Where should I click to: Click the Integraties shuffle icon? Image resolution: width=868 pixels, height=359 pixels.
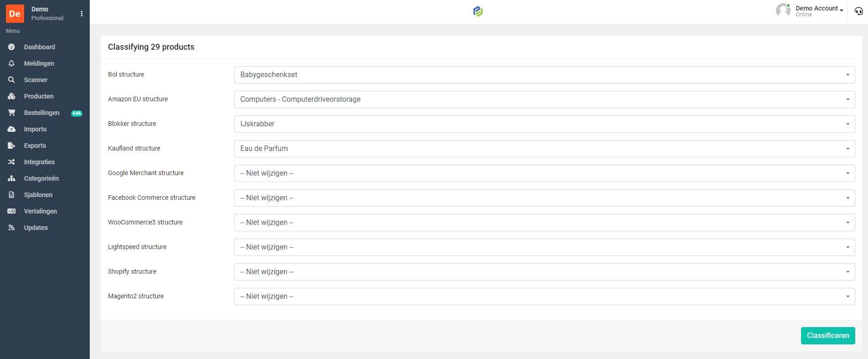pyautogui.click(x=11, y=162)
